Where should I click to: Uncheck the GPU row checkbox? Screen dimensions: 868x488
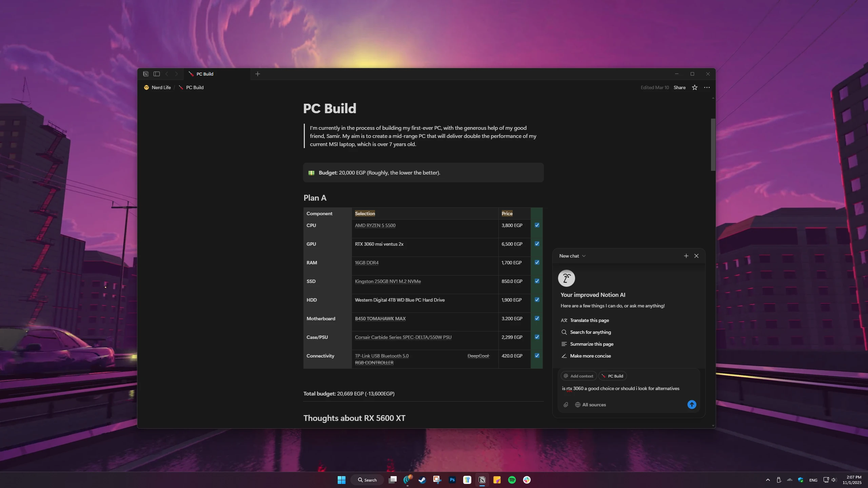point(537,244)
